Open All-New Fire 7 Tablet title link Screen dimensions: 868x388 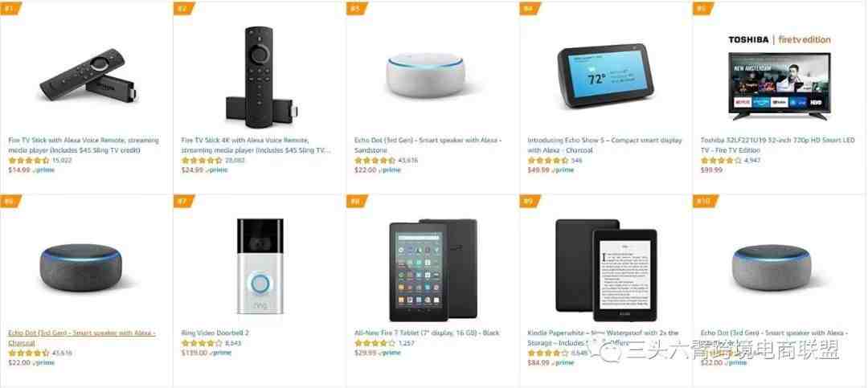tap(427, 333)
